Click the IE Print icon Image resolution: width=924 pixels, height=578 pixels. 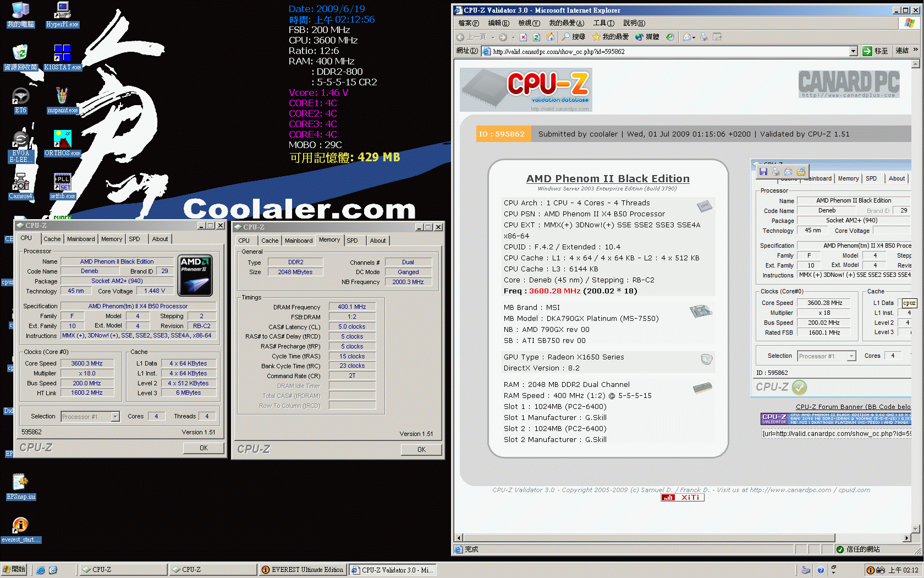point(703,37)
